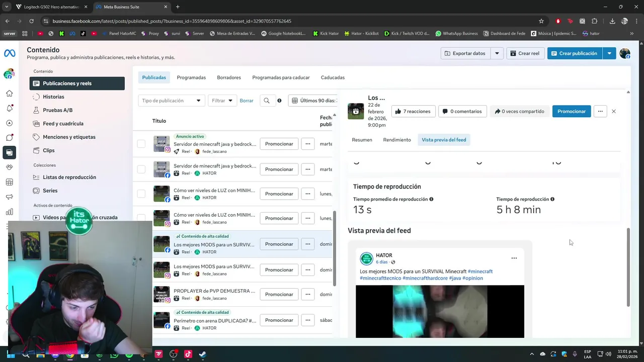644x362 pixels.
Task: Click #minecraft hashtag in feed preview
Action: click(480, 271)
